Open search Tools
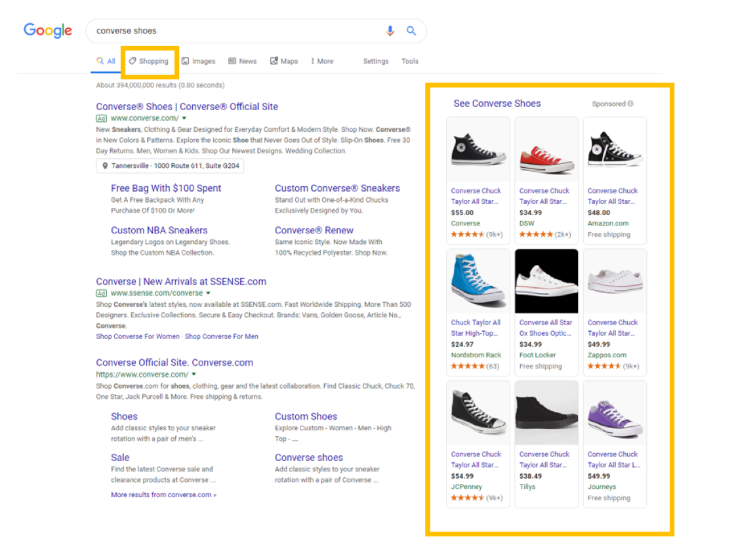 click(x=409, y=61)
